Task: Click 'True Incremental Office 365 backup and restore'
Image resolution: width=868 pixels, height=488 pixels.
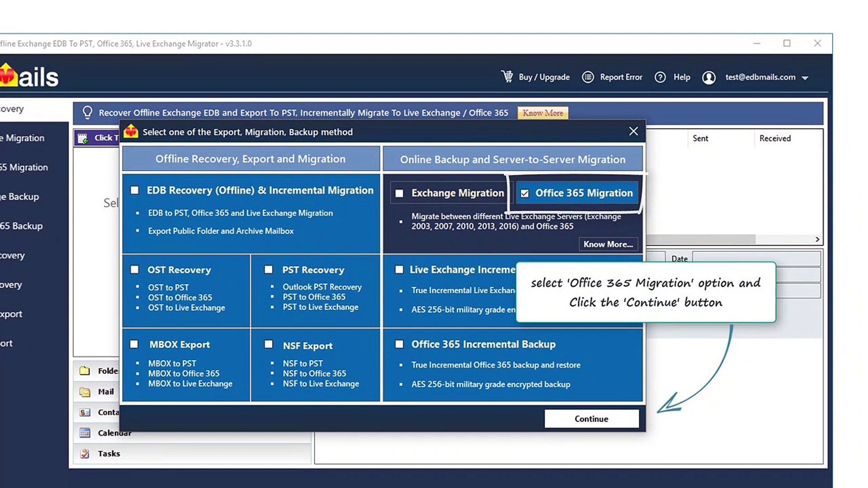Action: coord(496,365)
